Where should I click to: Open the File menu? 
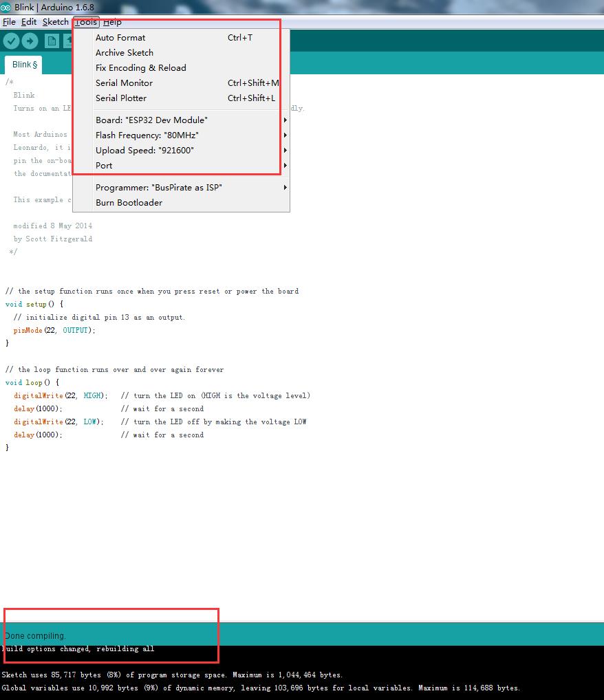click(9, 22)
